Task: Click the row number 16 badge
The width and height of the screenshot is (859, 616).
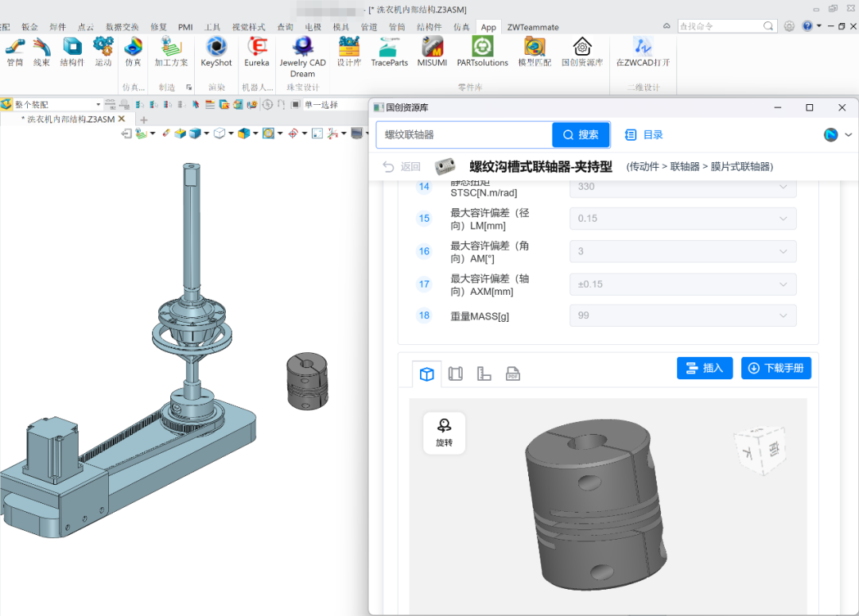Action: click(424, 251)
